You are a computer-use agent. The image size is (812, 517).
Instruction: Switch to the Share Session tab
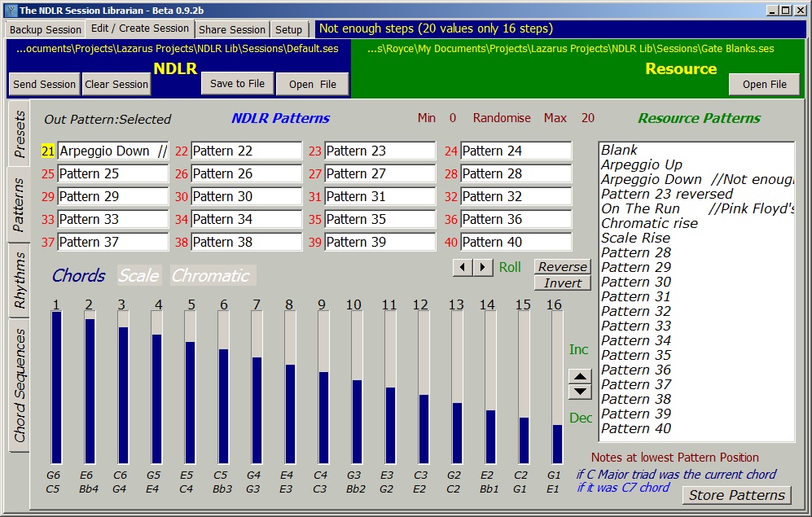point(232,29)
